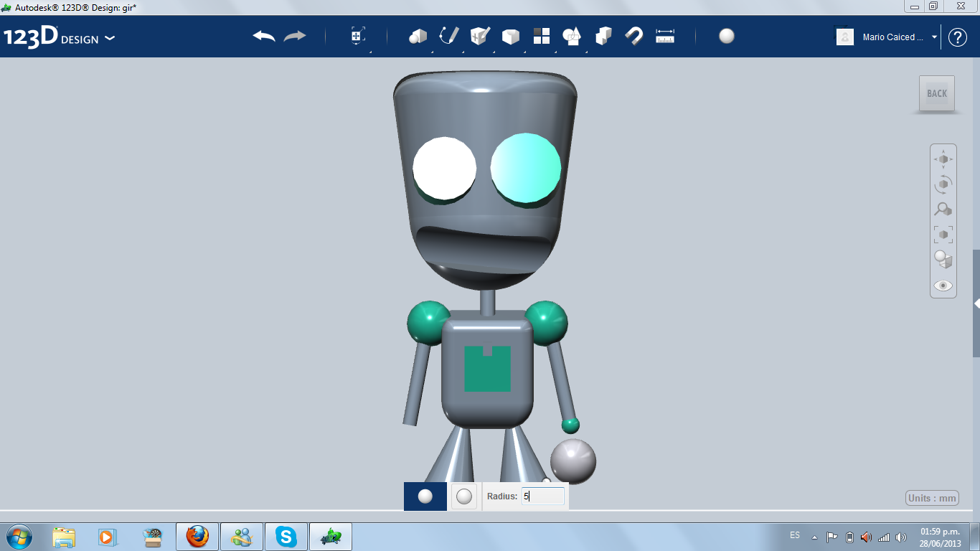
Task: Switch to Windows Live Messenger in the taskbar
Action: [x=242, y=537]
